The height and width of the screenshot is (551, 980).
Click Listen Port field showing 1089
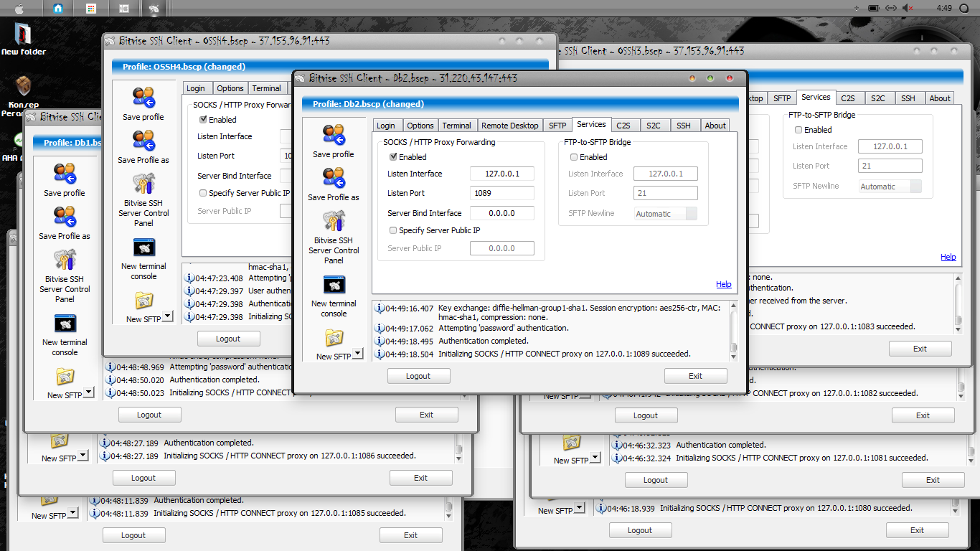tap(502, 193)
